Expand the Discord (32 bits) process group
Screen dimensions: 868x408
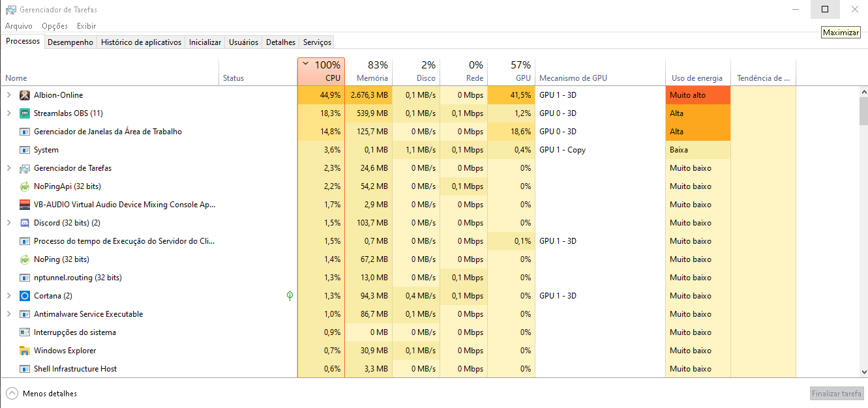coord(8,223)
